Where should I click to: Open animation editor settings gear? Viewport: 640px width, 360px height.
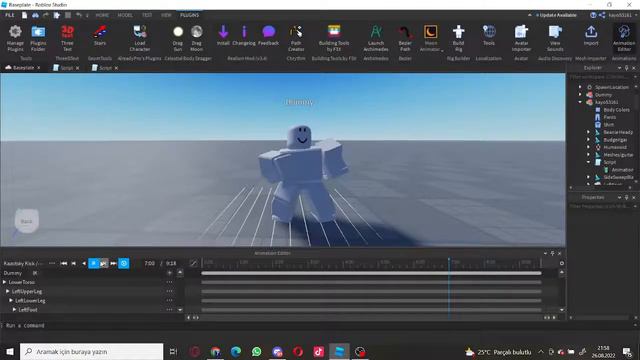click(x=562, y=264)
